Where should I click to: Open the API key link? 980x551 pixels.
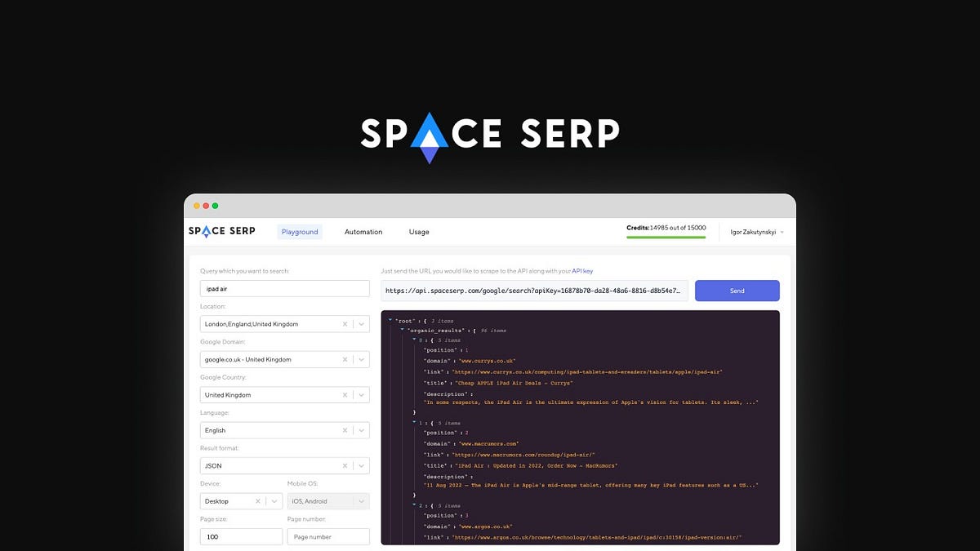[x=581, y=270]
